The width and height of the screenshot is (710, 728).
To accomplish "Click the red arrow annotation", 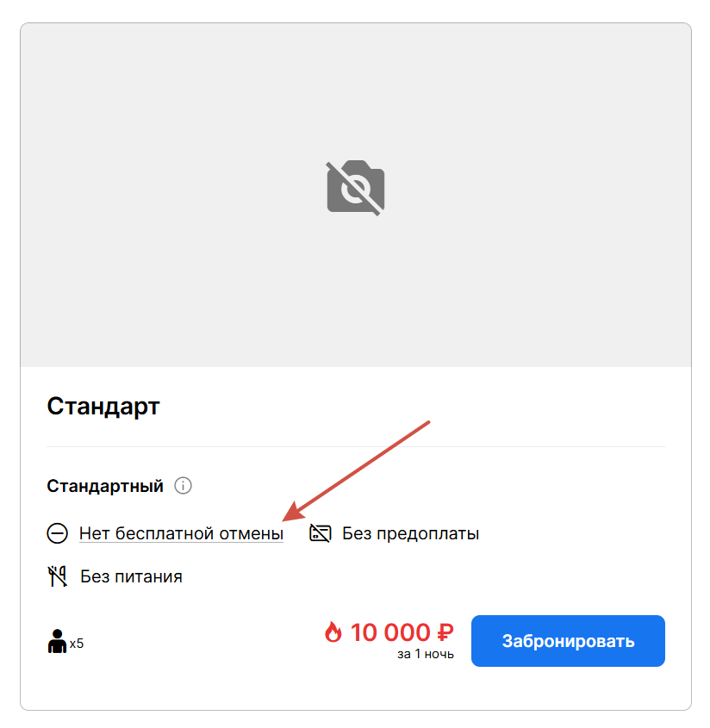I will click(x=356, y=470).
